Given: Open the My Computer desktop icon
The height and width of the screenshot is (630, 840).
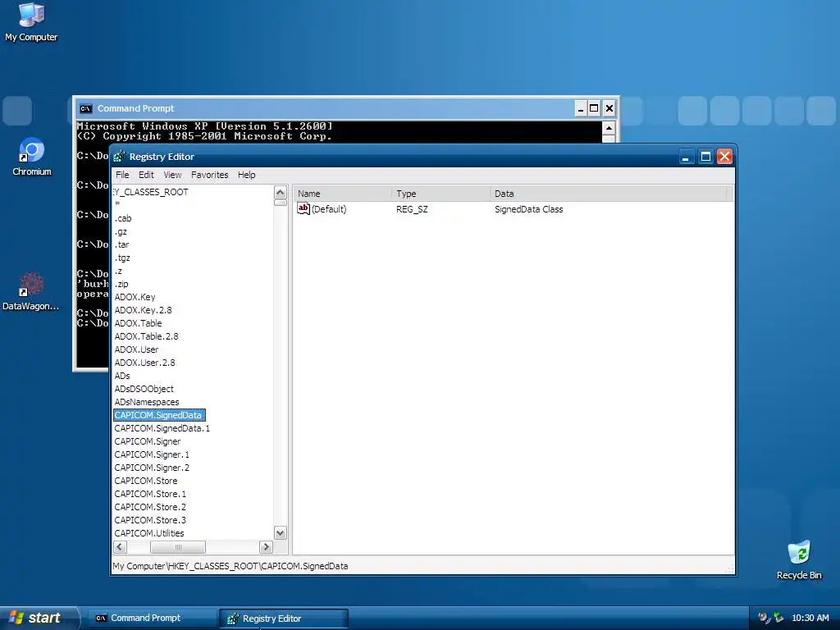Looking at the screenshot, I should point(31,21).
